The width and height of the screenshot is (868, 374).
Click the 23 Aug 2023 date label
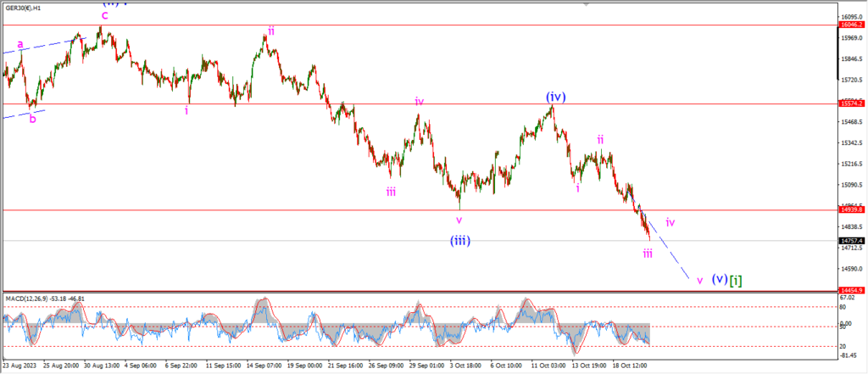point(20,366)
